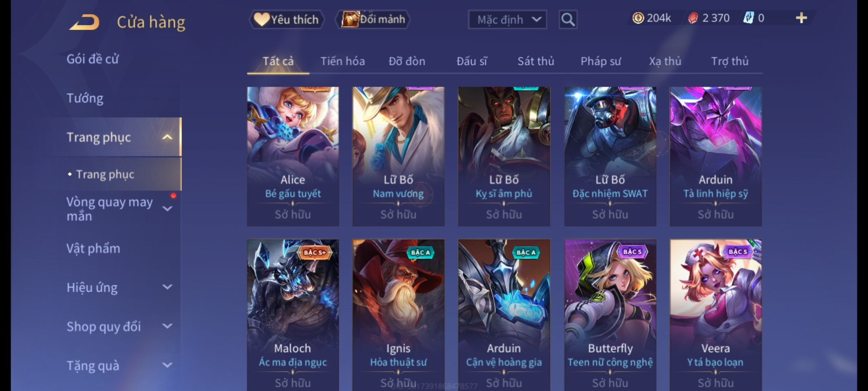Open the Mặc định sort dropdown
The image size is (868, 391).
(507, 20)
